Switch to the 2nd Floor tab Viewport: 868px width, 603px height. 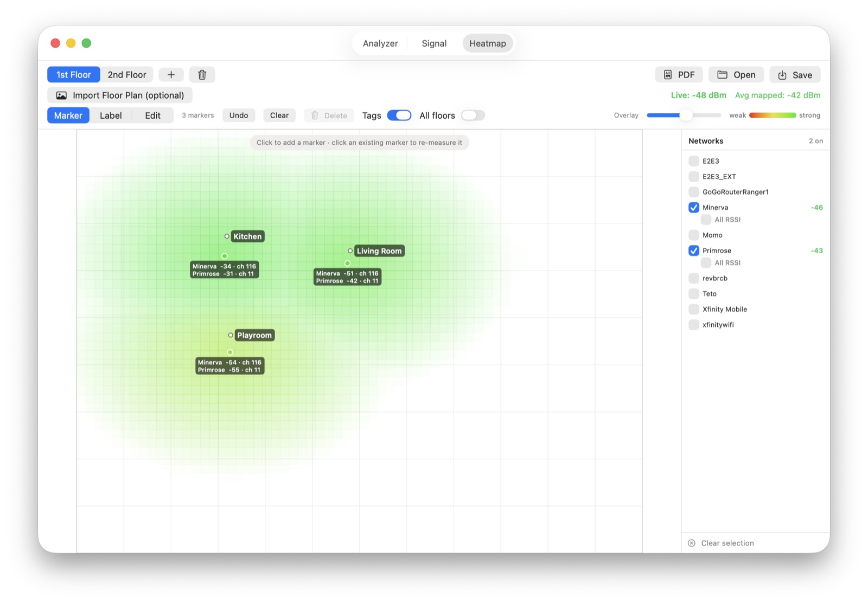127,75
